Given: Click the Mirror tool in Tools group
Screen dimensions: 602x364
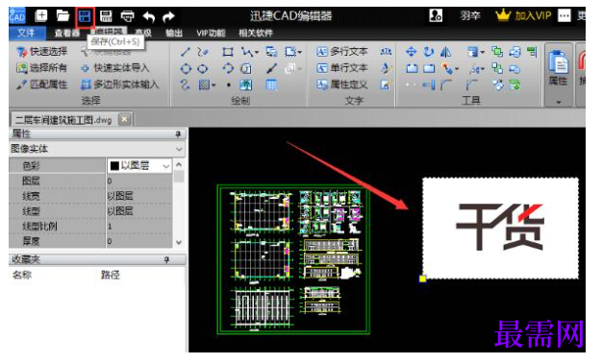Looking at the screenshot, I should (445, 52).
